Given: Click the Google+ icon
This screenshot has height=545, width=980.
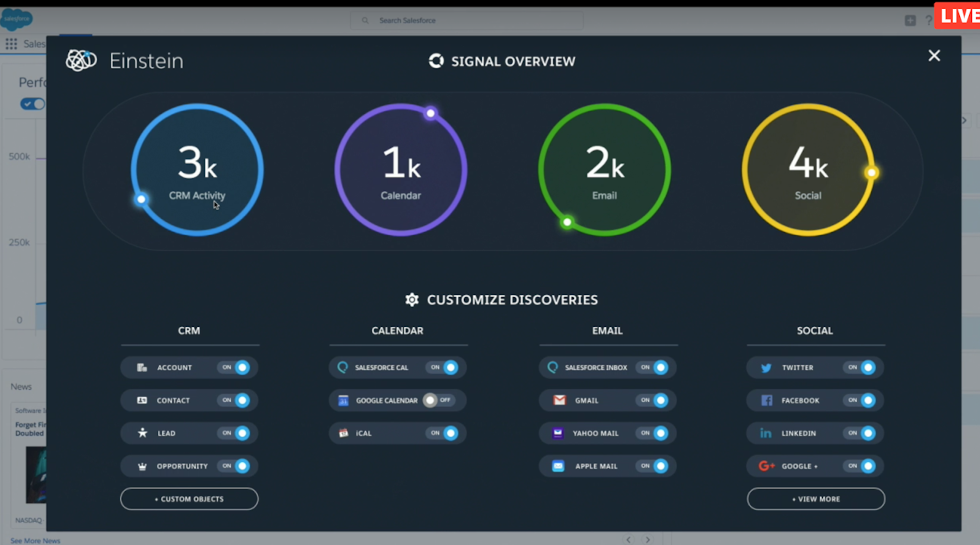Looking at the screenshot, I should [x=766, y=466].
